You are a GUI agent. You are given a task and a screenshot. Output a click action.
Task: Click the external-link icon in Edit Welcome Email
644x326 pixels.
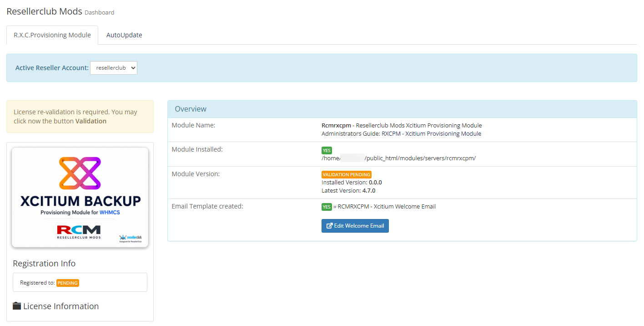[330, 226]
